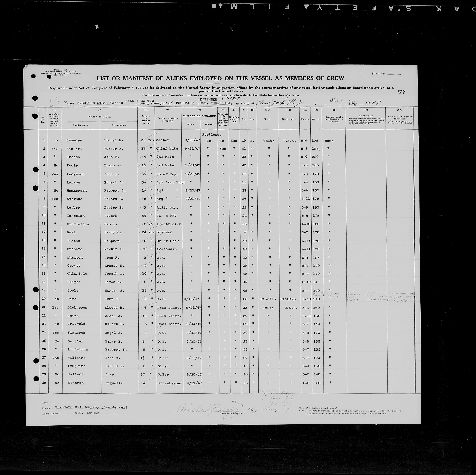
Task: Click the position "Storekeeper"
Action: (170, 383)
